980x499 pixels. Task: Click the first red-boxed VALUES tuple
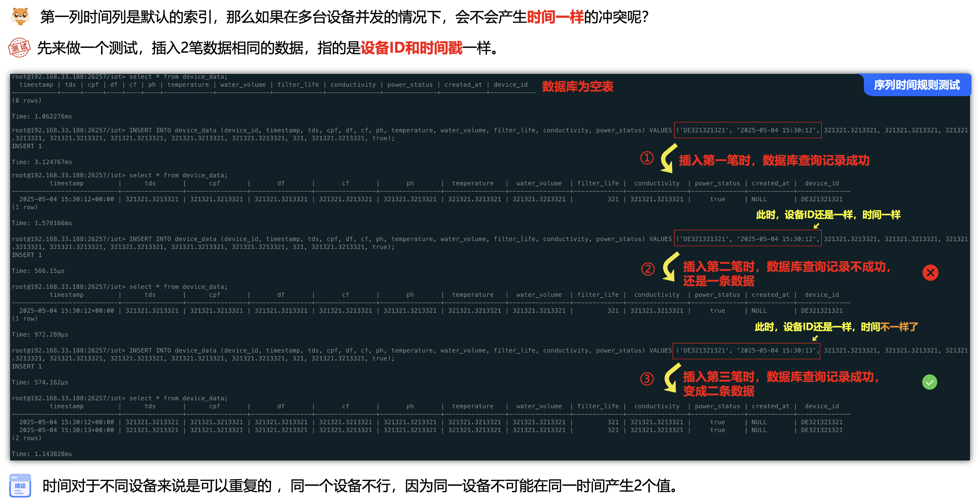coord(748,130)
